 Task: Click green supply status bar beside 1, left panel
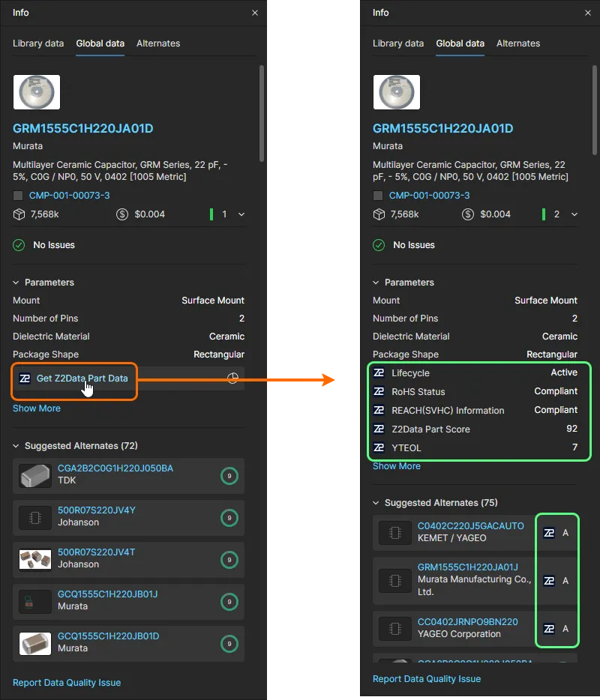[x=211, y=214]
